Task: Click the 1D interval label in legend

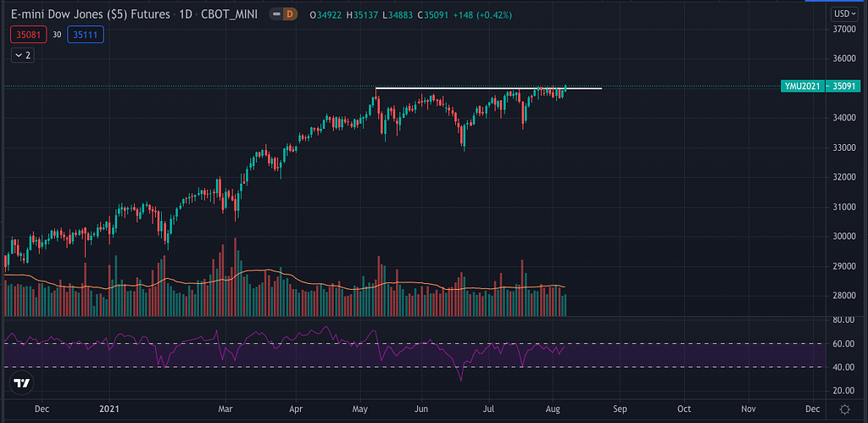Action: [184, 15]
